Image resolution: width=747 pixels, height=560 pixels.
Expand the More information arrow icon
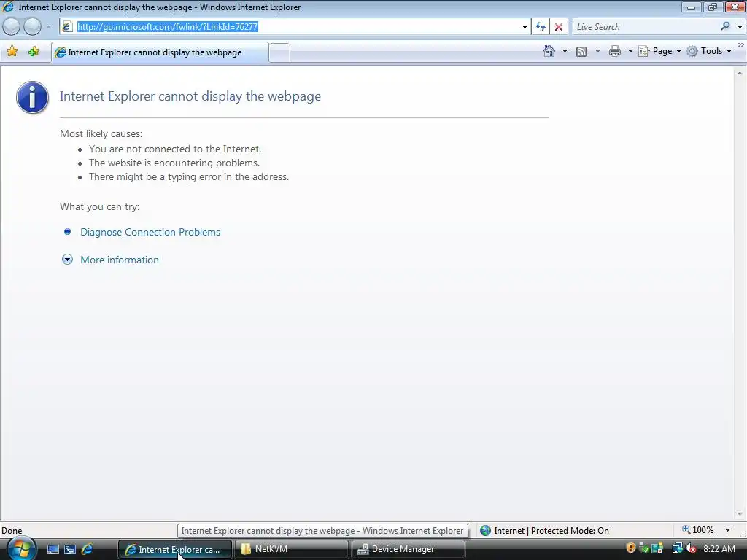coord(67,260)
